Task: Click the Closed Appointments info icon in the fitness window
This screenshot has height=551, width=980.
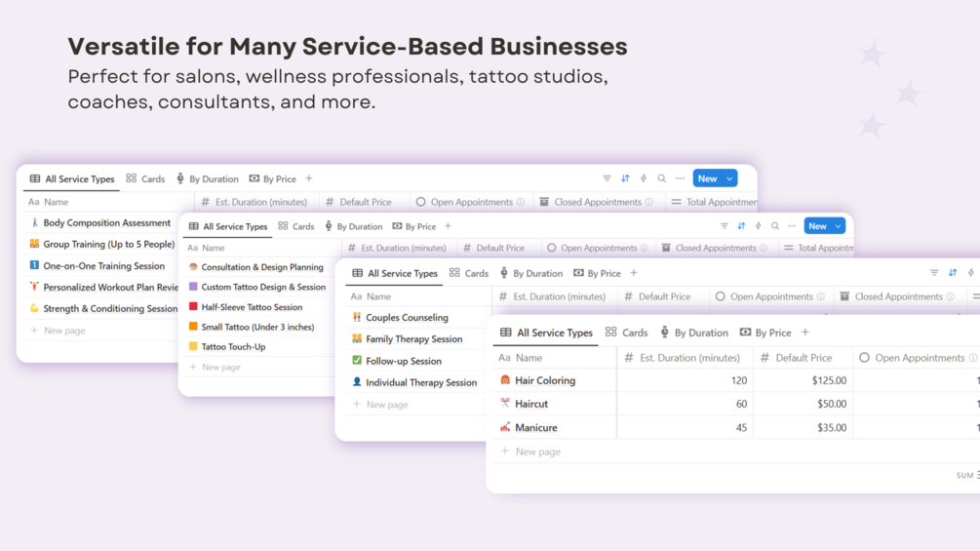Action: (649, 202)
